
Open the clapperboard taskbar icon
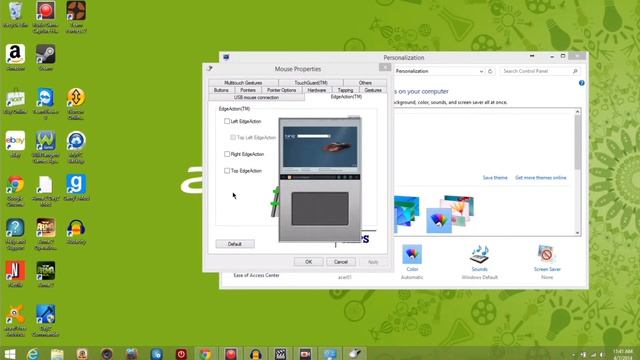(280, 354)
